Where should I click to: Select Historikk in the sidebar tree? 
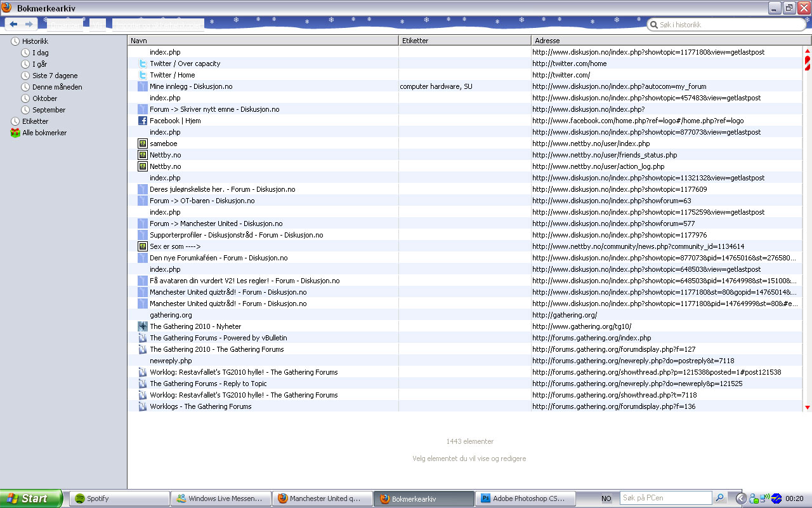coord(35,41)
